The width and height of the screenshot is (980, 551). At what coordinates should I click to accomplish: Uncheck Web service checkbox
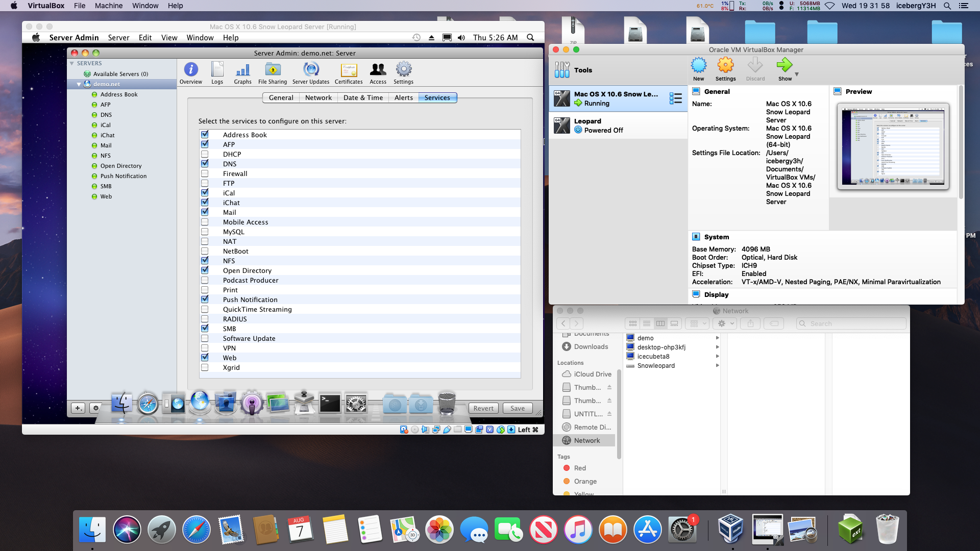click(205, 358)
